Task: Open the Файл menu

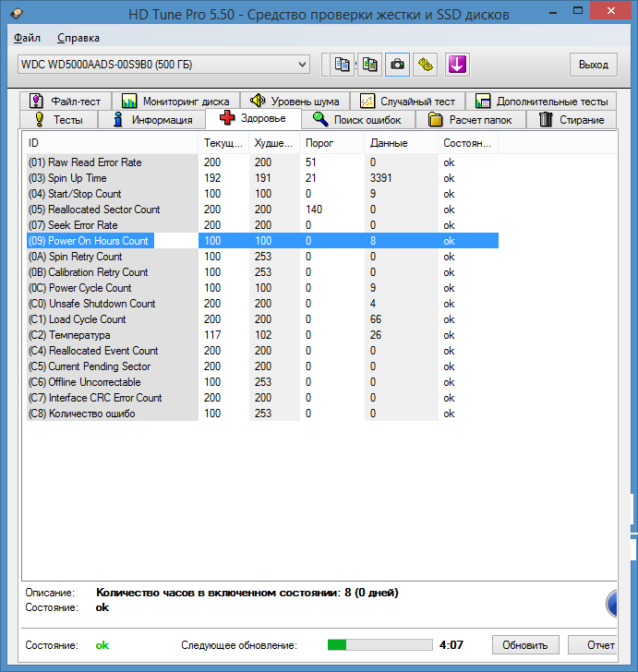Action: [27, 38]
